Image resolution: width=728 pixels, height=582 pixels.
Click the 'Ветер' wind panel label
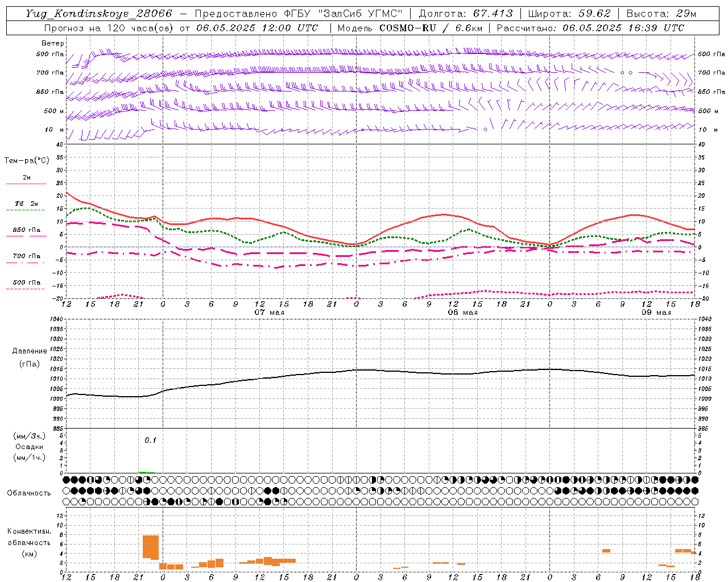click(53, 43)
